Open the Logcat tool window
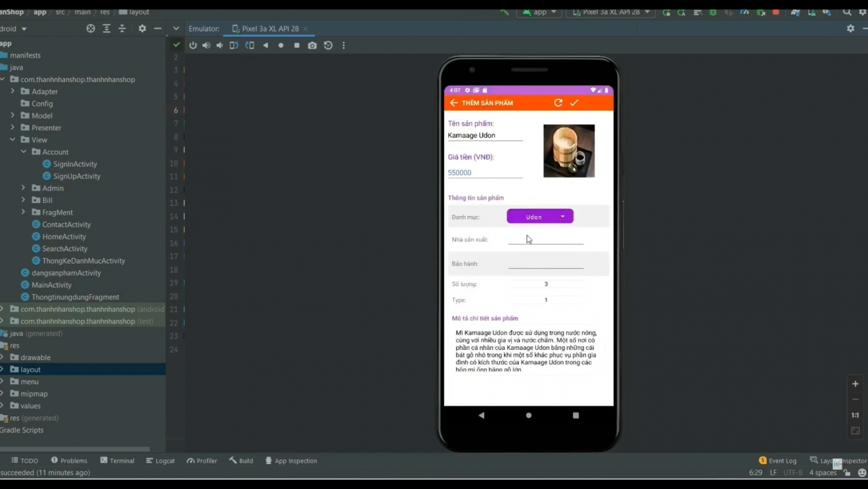Image resolution: width=868 pixels, height=489 pixels. (161, 460)
